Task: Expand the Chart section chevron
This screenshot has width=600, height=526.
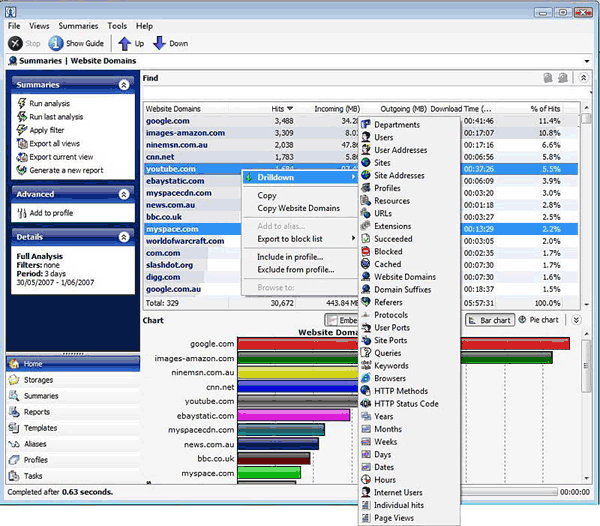Action: coord(576,320)
